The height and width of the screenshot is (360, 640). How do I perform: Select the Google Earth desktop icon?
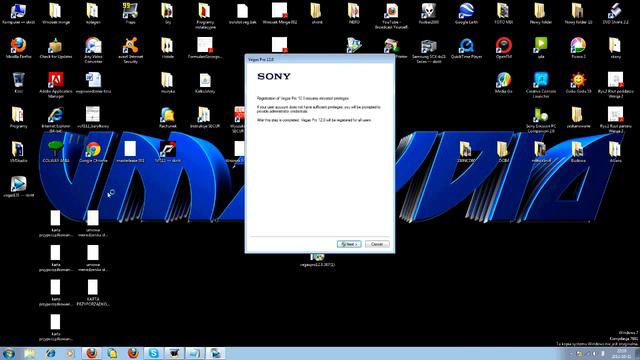coord(466,13)
